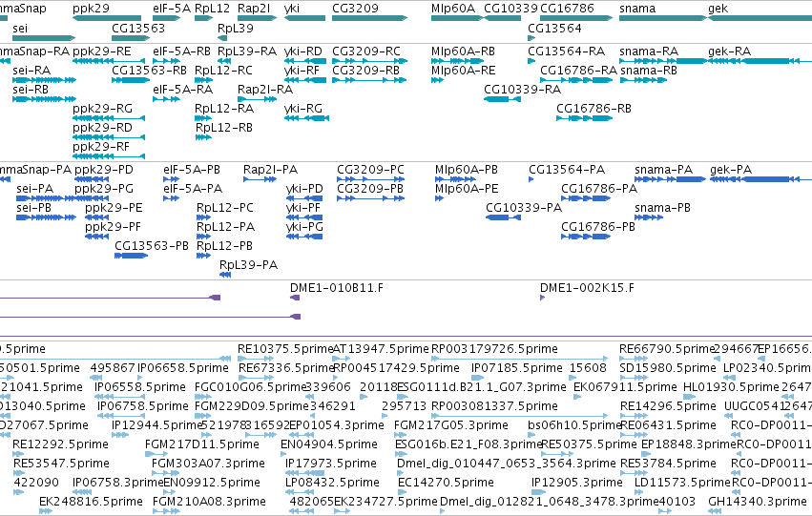Click EST IP06658.5prime
Screen dimensions: 812x516
pyautogui.click(x=183, y=368)
